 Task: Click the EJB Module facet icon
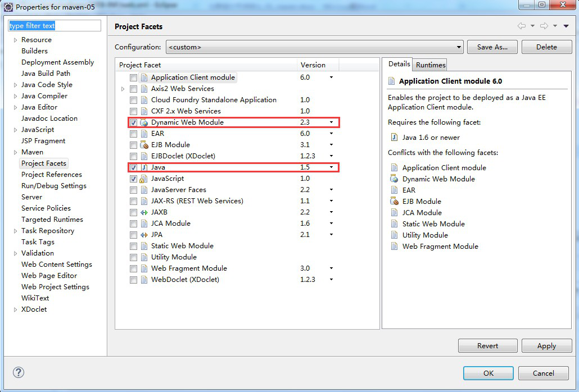click(x=144, y=145)
